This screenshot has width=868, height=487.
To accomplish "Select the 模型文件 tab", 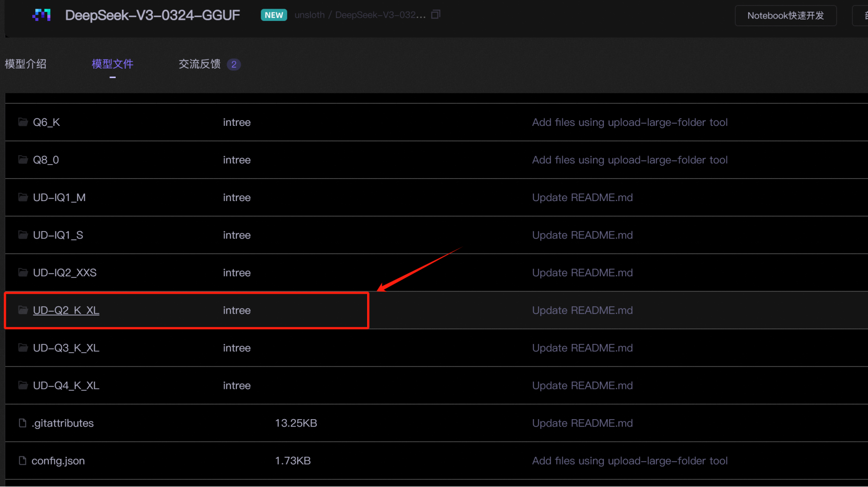I will pyautogui.click(x=112, y=64).
